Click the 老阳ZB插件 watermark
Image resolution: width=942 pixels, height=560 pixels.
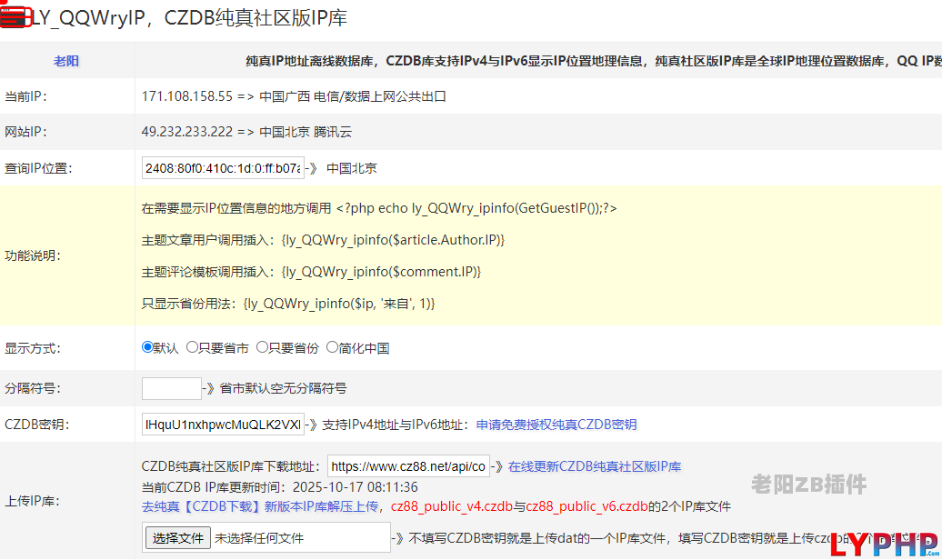808,485
